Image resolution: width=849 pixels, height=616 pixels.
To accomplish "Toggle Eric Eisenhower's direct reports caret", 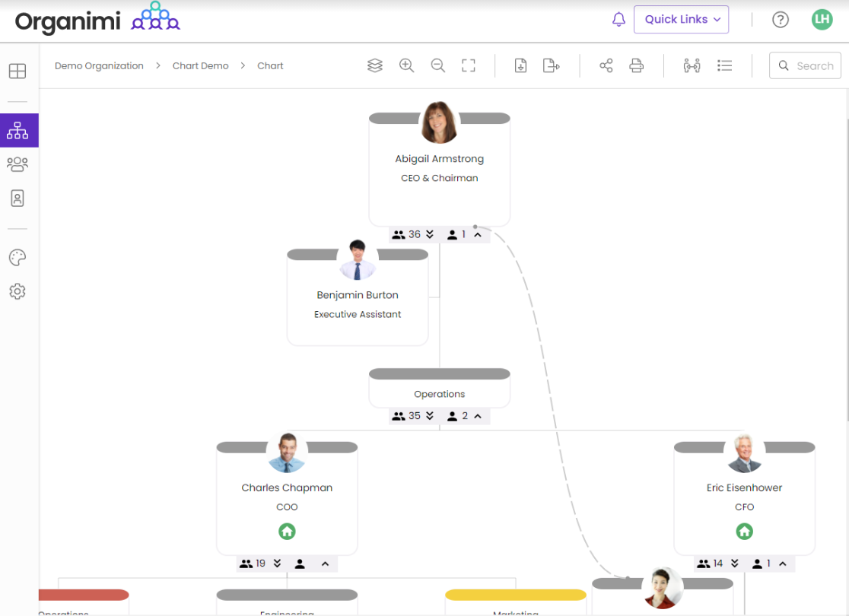I will [x=782, y=564].
